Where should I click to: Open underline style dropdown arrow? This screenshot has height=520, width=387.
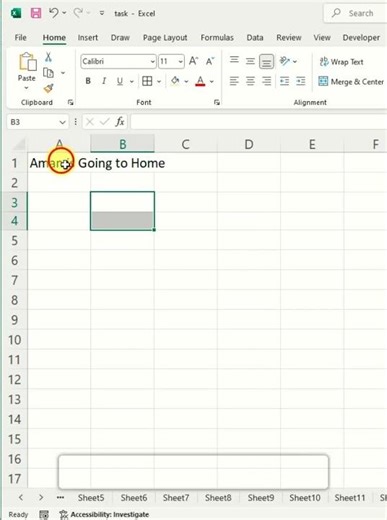[132, 81]
